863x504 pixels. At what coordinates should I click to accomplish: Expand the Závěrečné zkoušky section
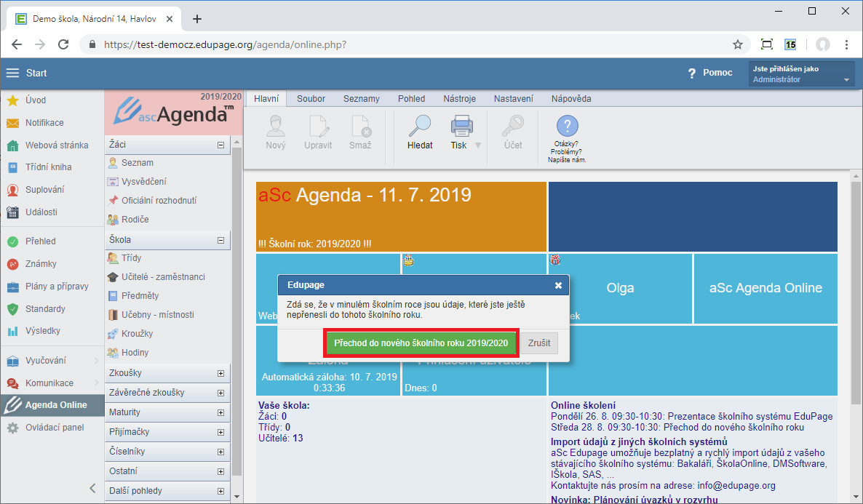[220, 393]
